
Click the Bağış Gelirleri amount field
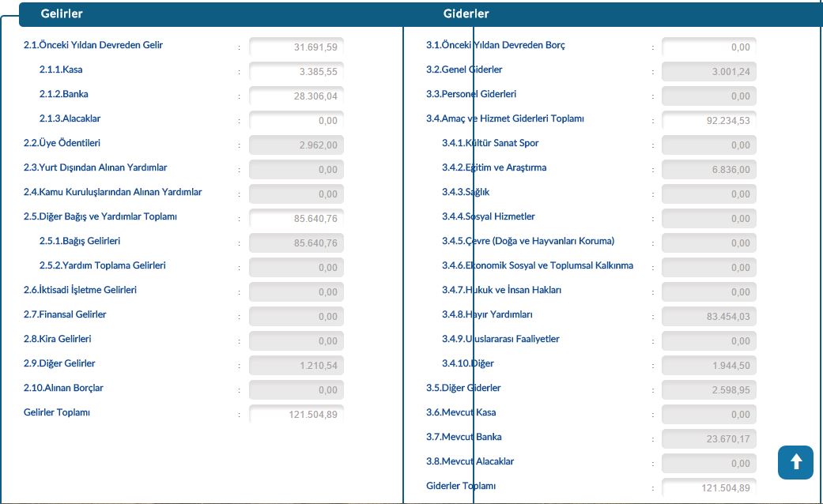pyautogui.click(x=296, y=243)
